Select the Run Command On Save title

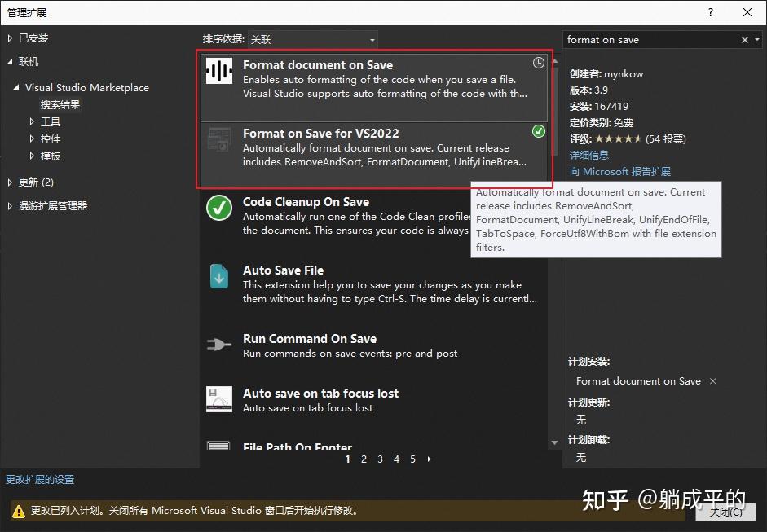tap(310, 339)
